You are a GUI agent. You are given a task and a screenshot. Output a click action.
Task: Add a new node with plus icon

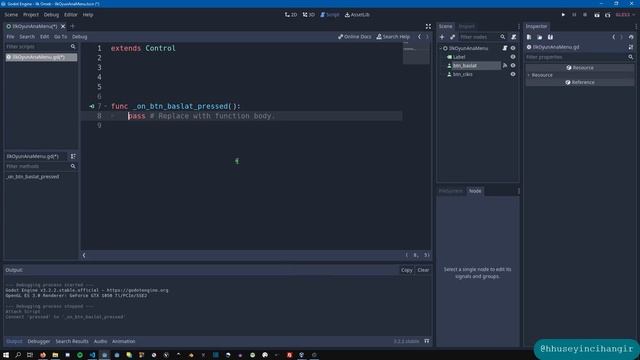point(442,37)
